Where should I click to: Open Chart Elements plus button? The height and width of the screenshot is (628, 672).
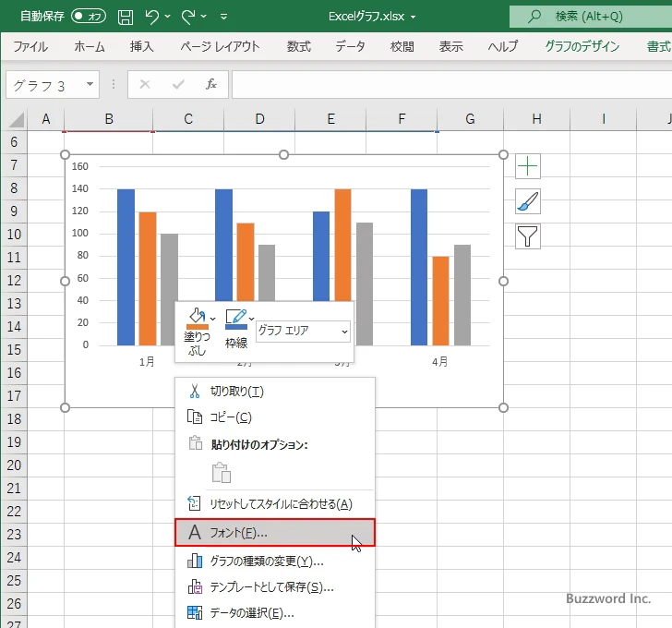528,166
